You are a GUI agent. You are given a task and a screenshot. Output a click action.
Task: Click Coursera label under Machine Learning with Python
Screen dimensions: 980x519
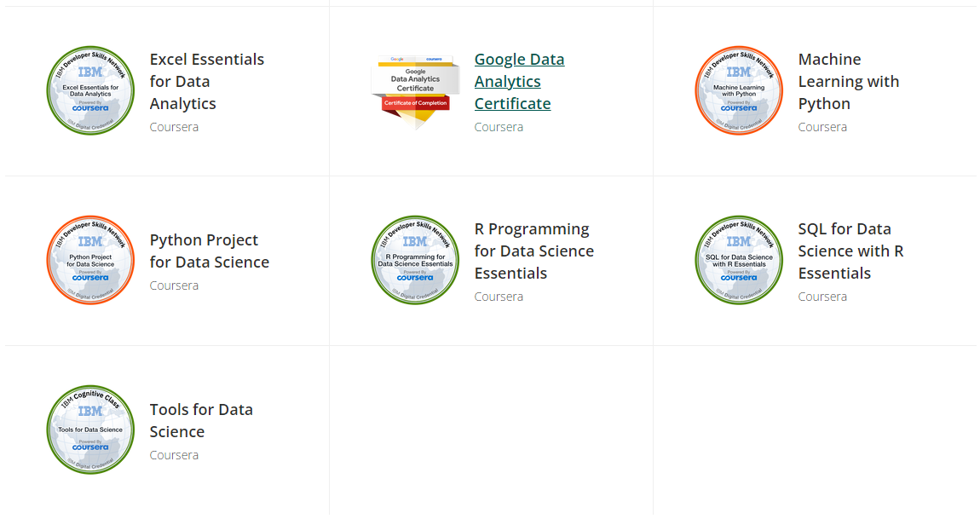coord(822,127)
